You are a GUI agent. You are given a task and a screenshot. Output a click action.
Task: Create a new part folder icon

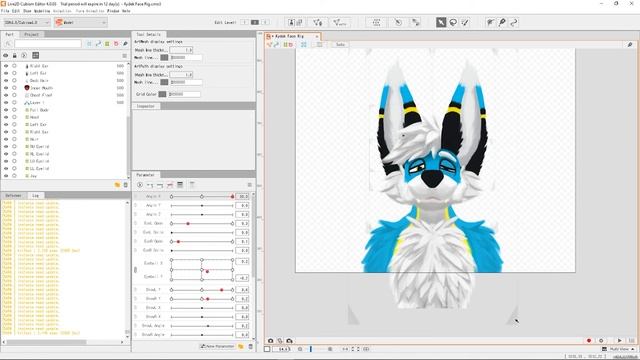[117, 185]
